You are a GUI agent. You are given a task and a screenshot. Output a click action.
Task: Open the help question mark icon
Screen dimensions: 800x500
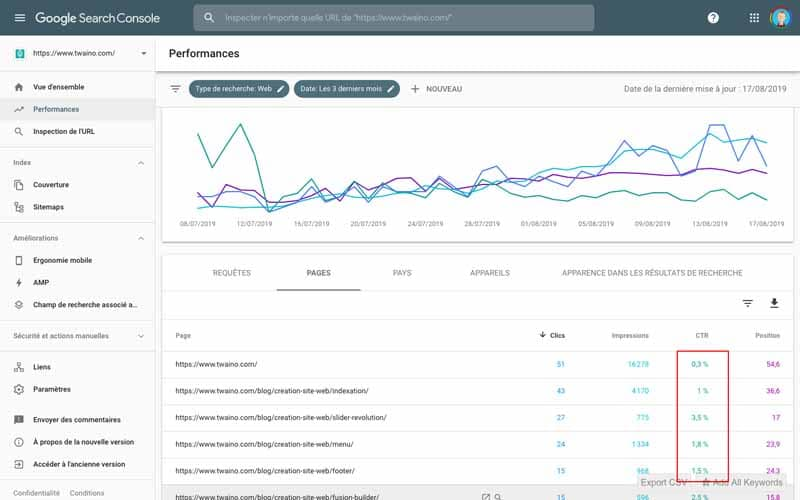(713, 18)
